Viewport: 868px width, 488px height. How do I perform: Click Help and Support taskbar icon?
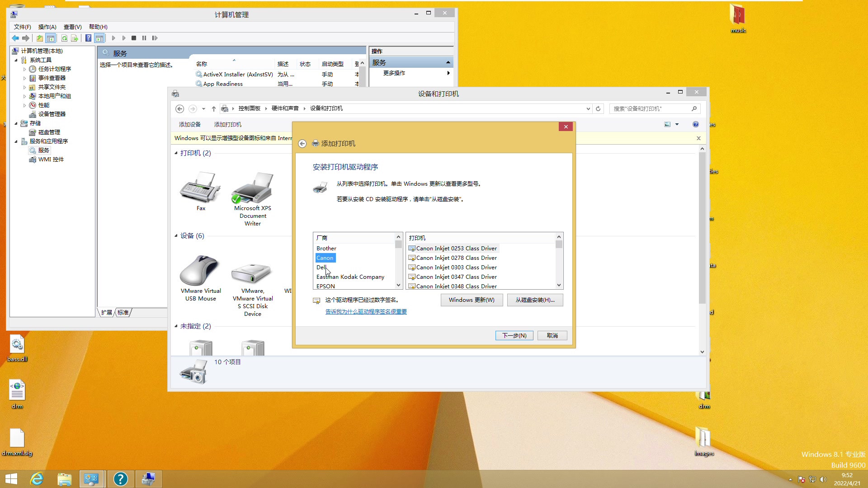pyautogui.click(x=120, y=479)
